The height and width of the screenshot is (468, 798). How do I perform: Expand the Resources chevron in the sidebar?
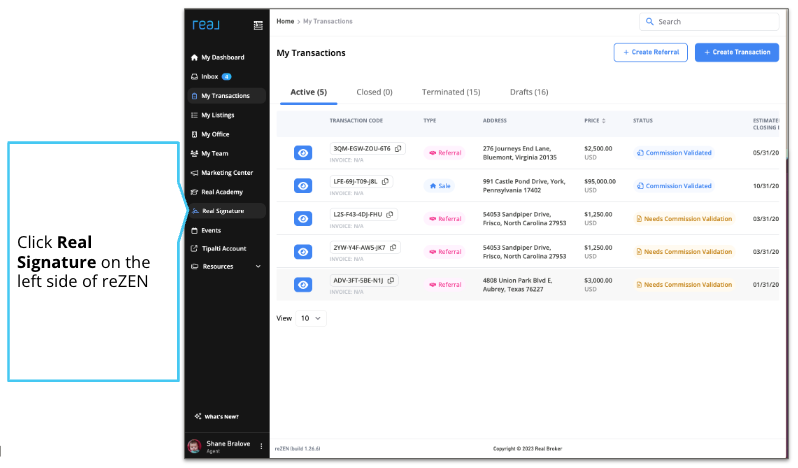pyautogui.click(x=258, y=267)
